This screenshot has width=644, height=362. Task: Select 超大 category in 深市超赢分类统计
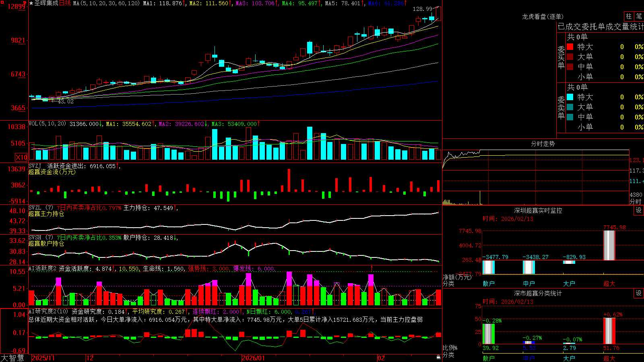[609, 358]
